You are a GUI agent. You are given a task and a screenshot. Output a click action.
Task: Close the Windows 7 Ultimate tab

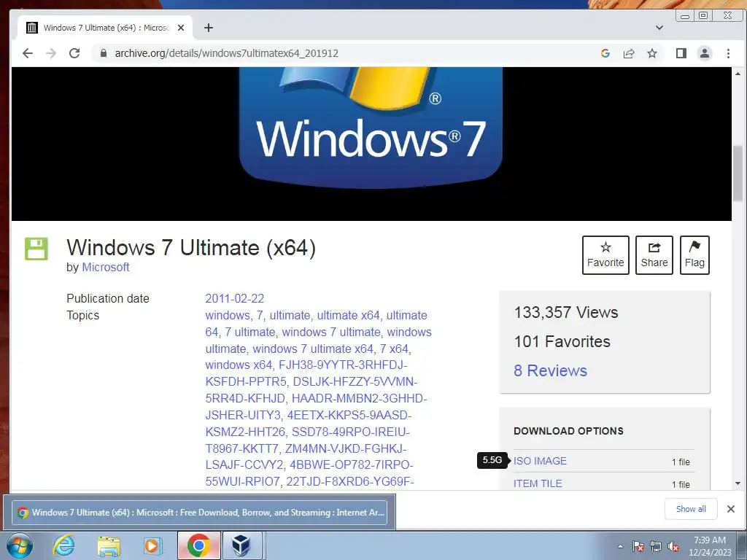[x=181, y=28]
